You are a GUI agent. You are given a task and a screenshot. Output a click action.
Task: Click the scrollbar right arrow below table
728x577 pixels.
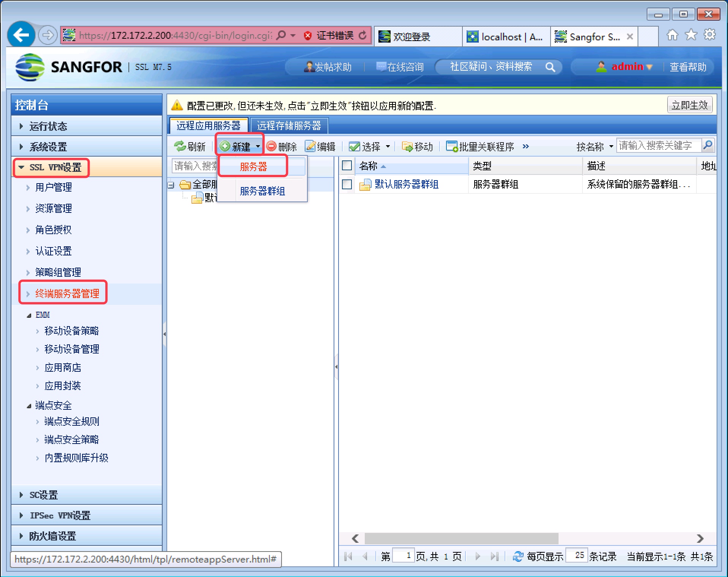click(x=700, y=538)
